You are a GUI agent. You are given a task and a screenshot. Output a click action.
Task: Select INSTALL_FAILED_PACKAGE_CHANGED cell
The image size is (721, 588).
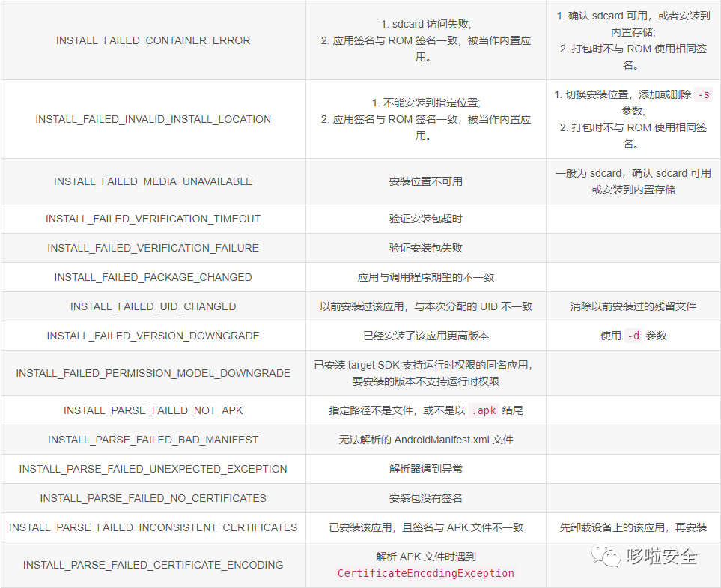pyautogui.click(x=153, y=277)
